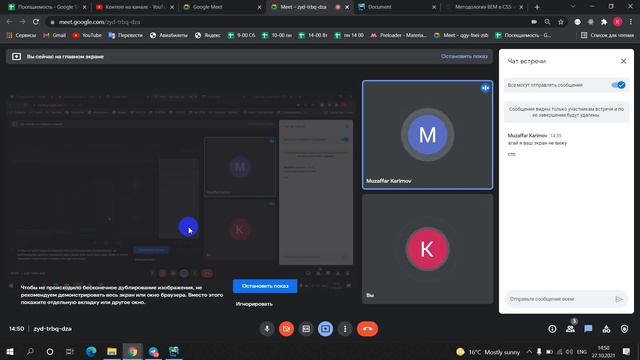The image size is (640, 360).
Task: Open the activities icon
Action: pos(606,329)
